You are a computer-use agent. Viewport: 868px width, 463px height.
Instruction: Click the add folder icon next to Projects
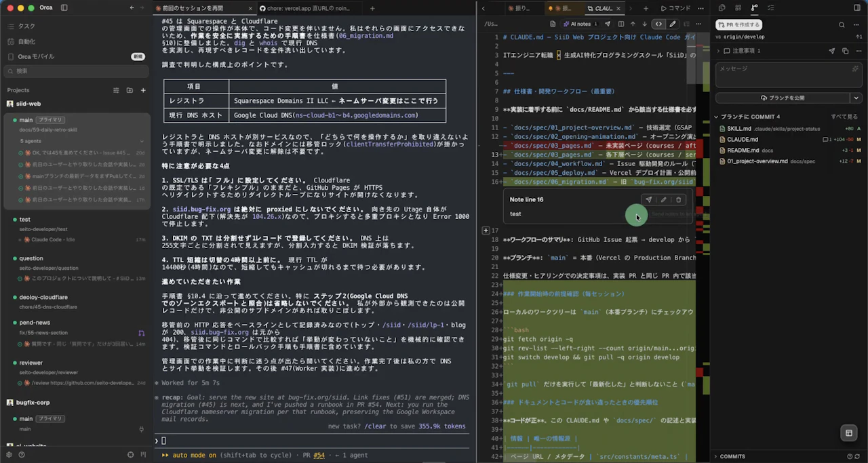coord(130,90)
